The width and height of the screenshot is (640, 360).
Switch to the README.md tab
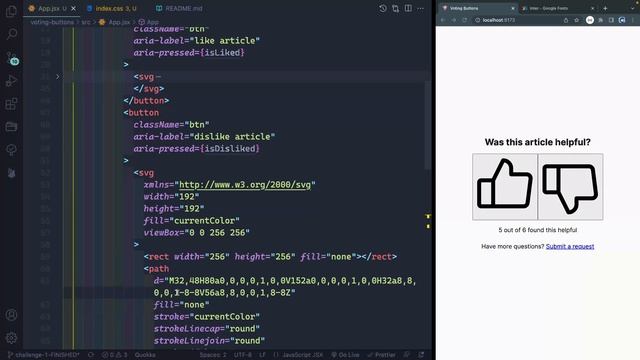tap(179, 8)
